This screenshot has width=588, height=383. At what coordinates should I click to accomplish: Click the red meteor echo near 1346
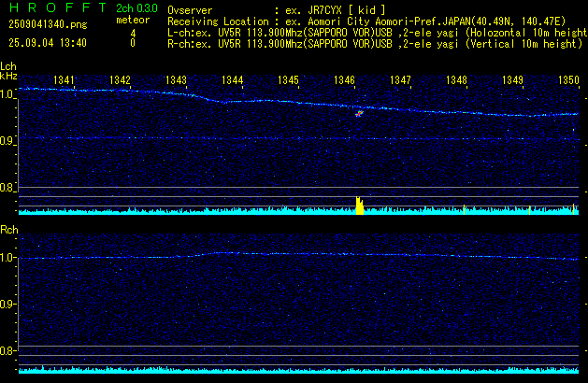click(x=359, y=114)
